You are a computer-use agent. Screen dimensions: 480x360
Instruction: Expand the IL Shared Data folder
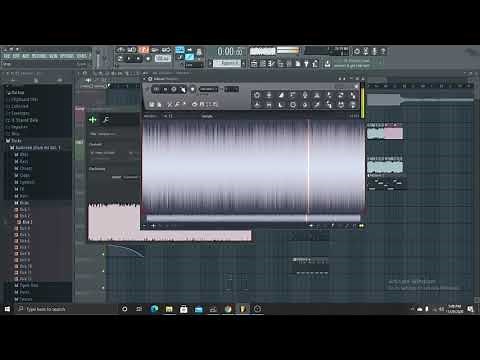(23, 120)
